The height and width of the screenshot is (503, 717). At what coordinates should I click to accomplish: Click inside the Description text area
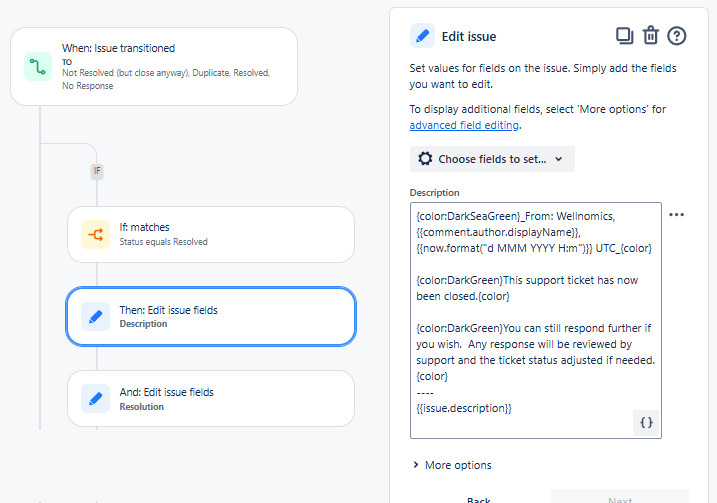535,320
